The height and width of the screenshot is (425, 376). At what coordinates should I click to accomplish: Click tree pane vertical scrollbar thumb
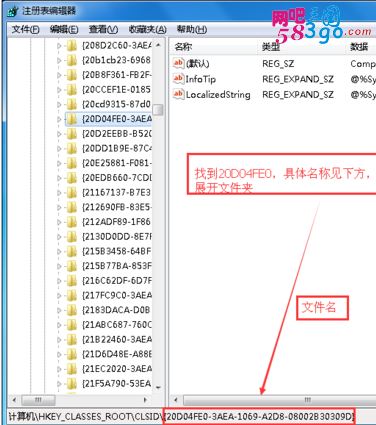pos(158,110)
